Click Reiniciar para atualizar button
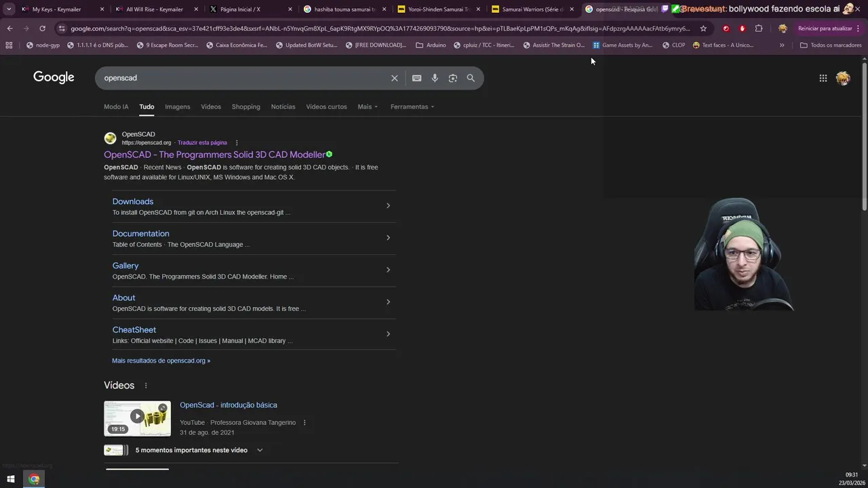 pyautogui.click(x=829, y=28)
